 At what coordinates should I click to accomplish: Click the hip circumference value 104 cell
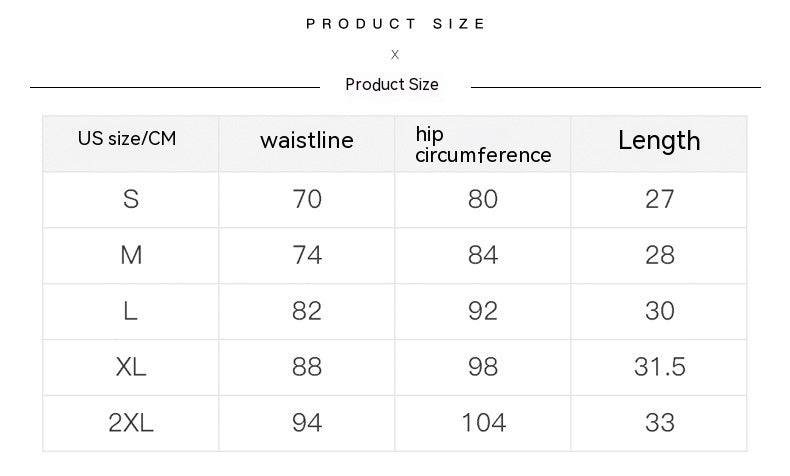(483, 423)
